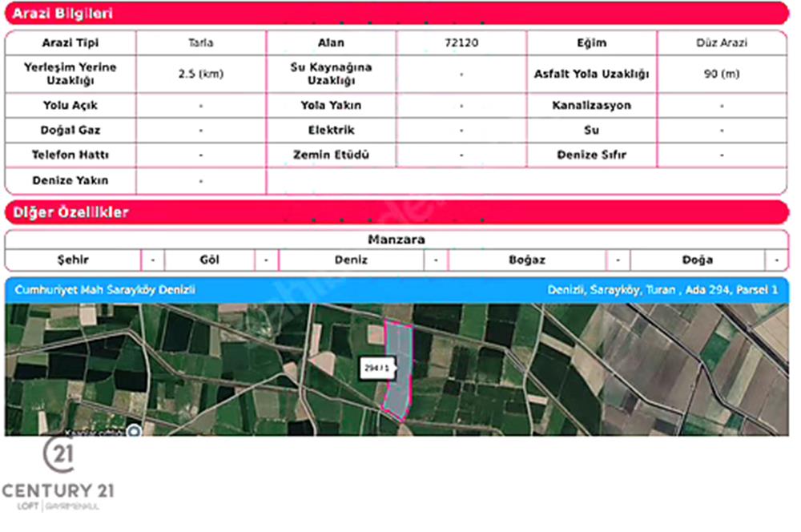Screen dimensions: 801x532
Task: Click the Century 21 logo
Action: 58,474
